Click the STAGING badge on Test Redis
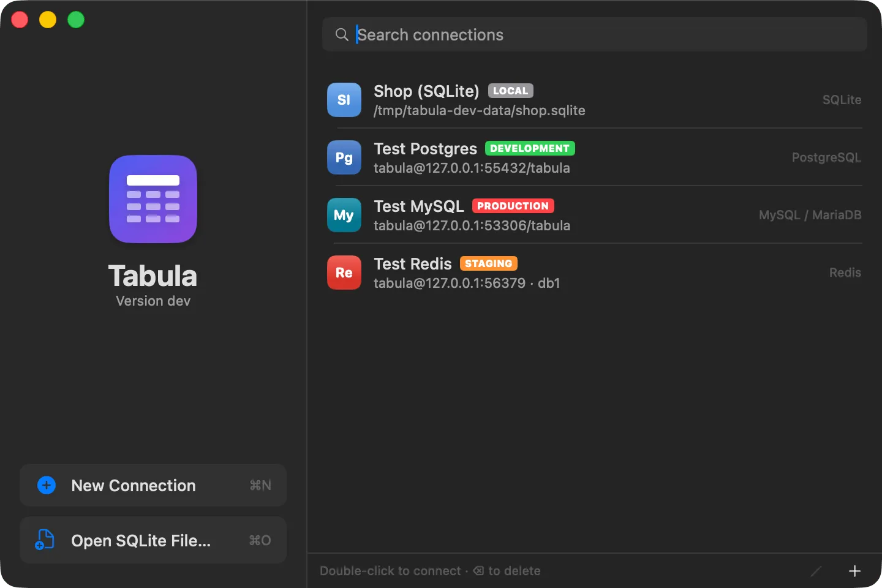Image resolution: width=882 pixels, height=588 pixels. tap(488, 263)
